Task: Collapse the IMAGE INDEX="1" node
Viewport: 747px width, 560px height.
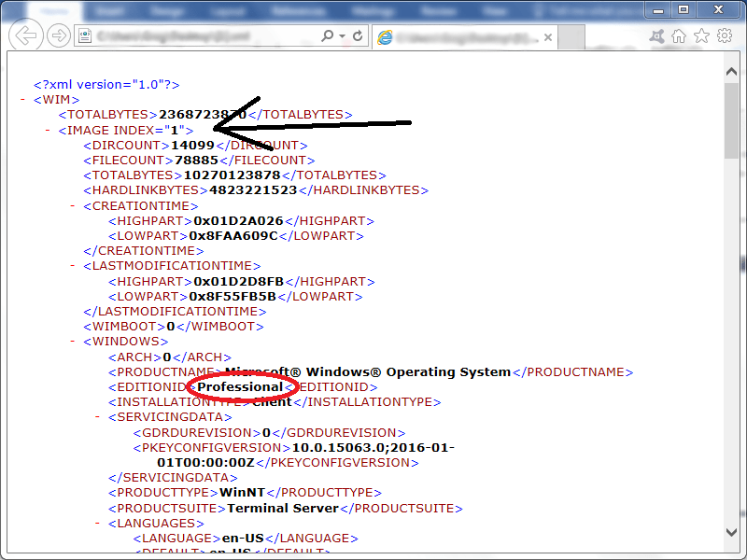Action: [x=48, y=131]
